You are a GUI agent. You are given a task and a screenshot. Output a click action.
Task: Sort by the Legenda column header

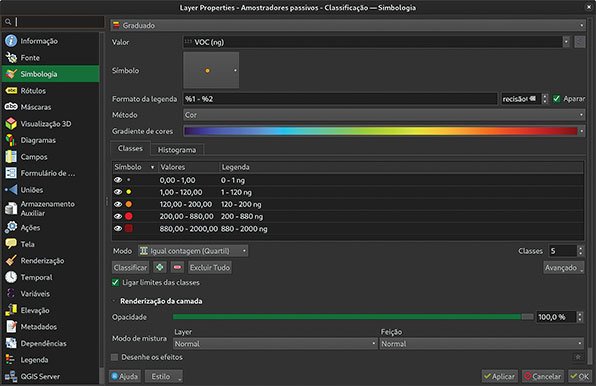[401, 167]
